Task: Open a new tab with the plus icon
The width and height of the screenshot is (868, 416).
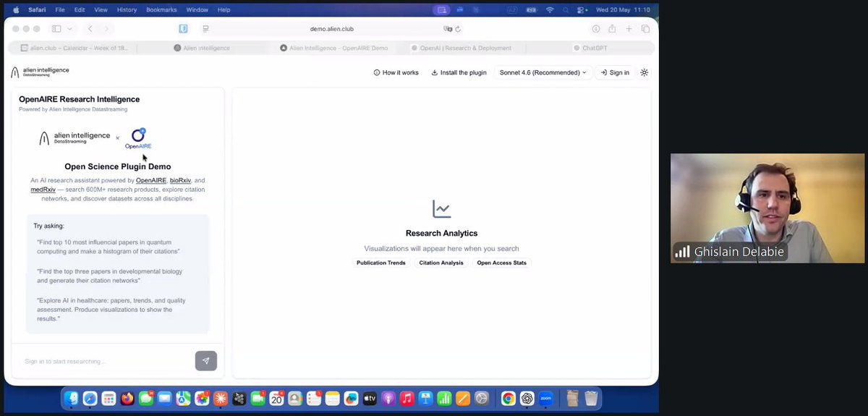Action: [x=629, y=29]
